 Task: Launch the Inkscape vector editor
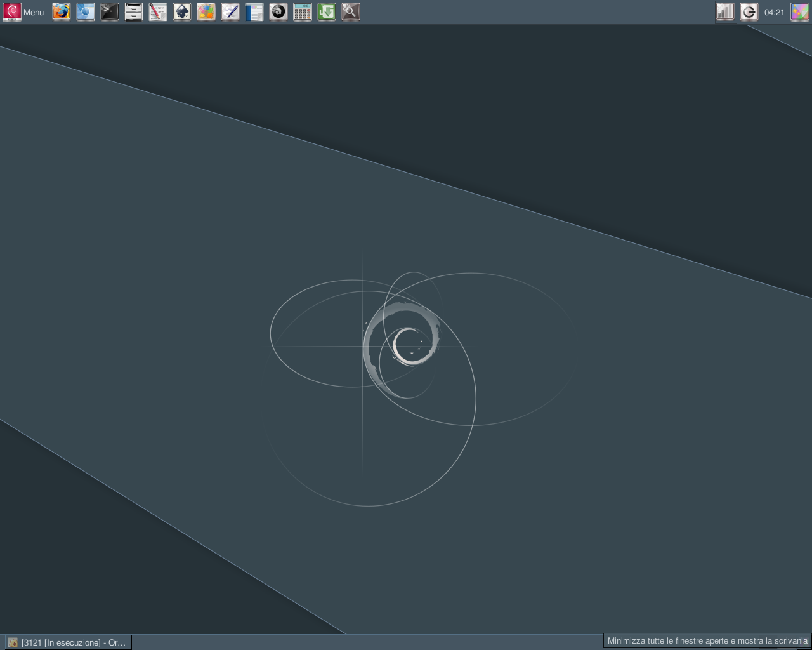181,11
